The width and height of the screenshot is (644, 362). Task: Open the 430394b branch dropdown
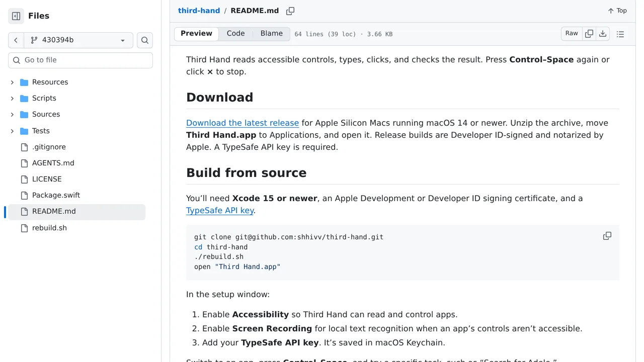click(x=78, y=40)
